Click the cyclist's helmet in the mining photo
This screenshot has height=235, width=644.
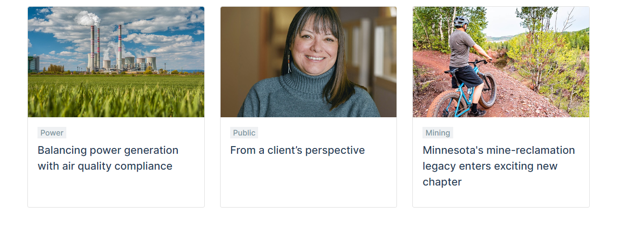click(461, 21)
